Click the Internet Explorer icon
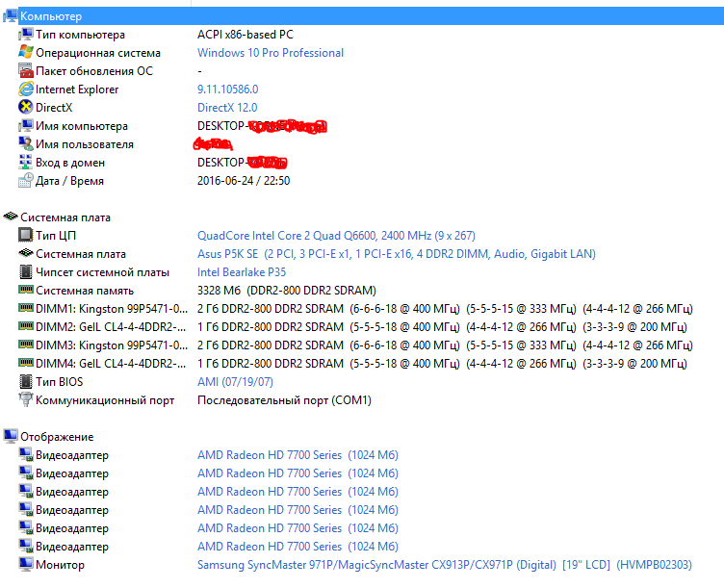Screen dimensions: 724x588 26,89
